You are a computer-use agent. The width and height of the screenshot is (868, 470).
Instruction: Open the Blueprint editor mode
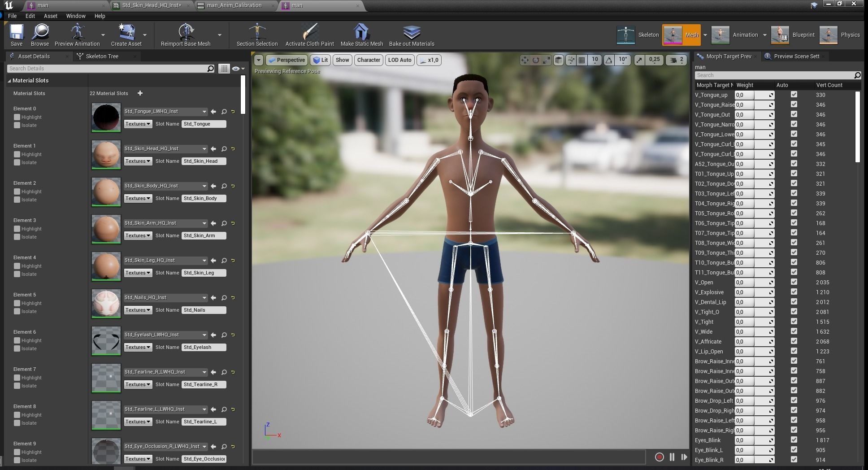(x=793, y=35)
